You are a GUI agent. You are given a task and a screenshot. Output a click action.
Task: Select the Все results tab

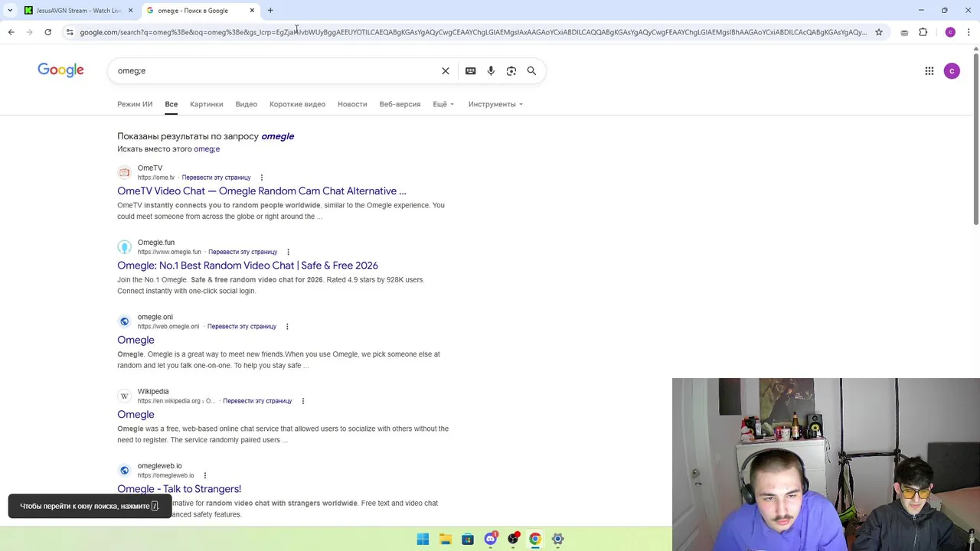[171, 104]
